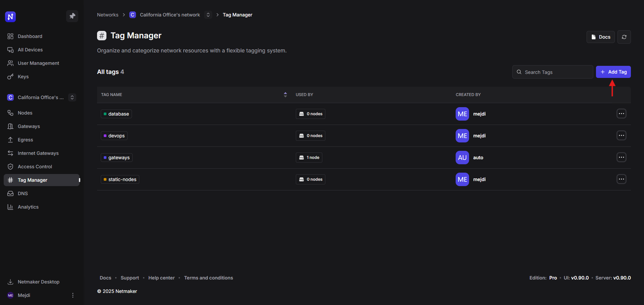Click the Netmaker logo icon
The image size is (644, 305).
tap(10, 16)
